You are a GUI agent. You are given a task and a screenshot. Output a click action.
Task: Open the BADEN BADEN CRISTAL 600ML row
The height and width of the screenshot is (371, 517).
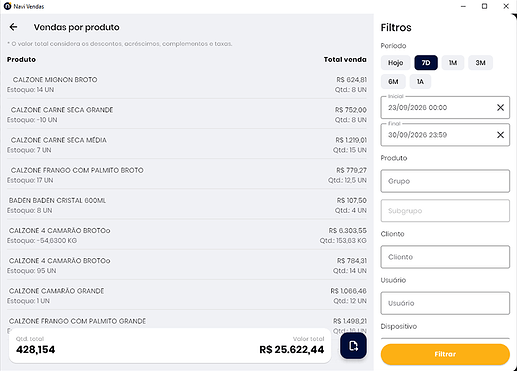[187, 205]
